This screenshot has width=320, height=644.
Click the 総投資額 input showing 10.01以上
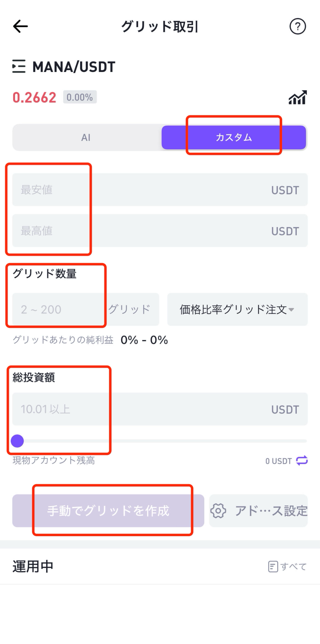click(x=160, y=409)
